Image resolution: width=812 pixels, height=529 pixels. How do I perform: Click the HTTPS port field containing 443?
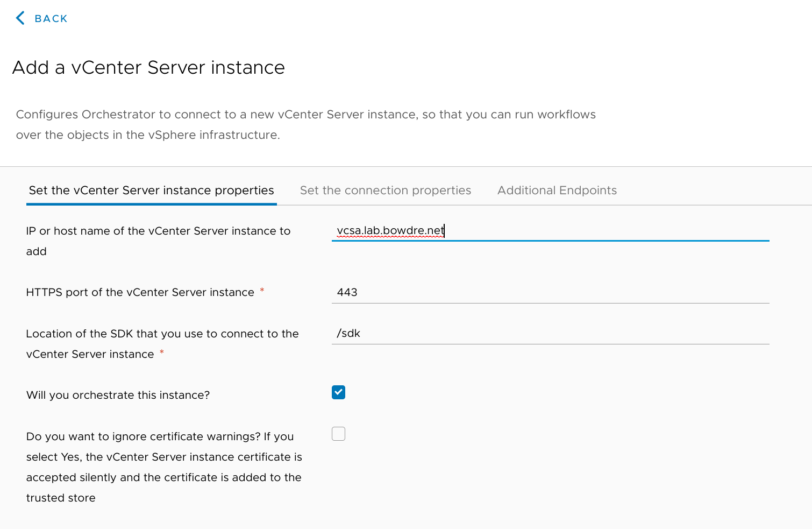tap(551, 292)
